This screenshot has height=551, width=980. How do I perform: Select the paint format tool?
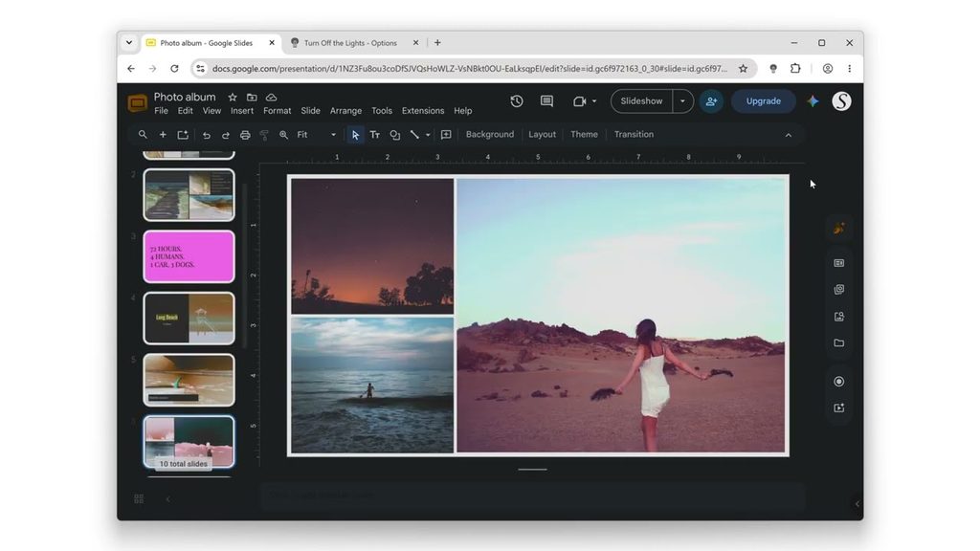[264, 135]
